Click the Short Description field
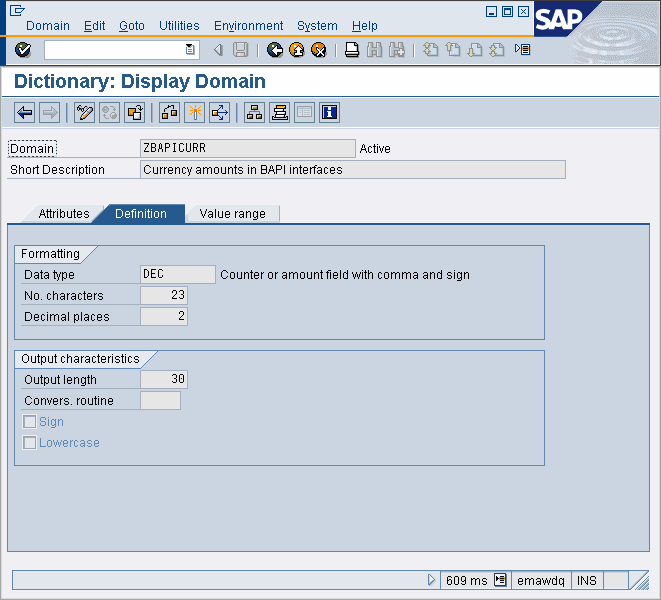Viewport: 661px width, 600px height. point(353,170)
